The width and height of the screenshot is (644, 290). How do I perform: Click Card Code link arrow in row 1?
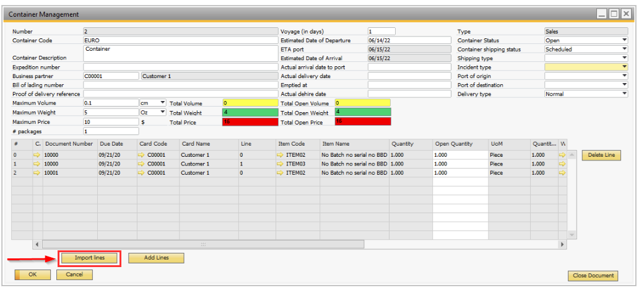click(142, 164)
